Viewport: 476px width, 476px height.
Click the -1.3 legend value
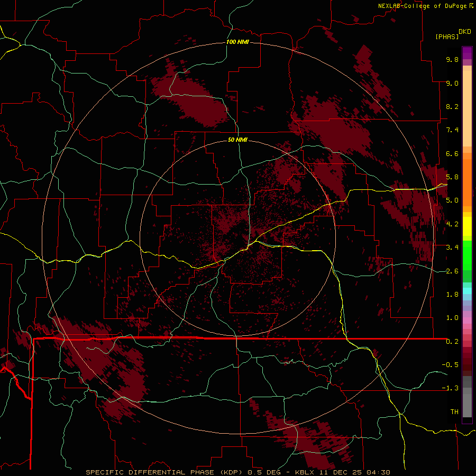tap(450, 388)
